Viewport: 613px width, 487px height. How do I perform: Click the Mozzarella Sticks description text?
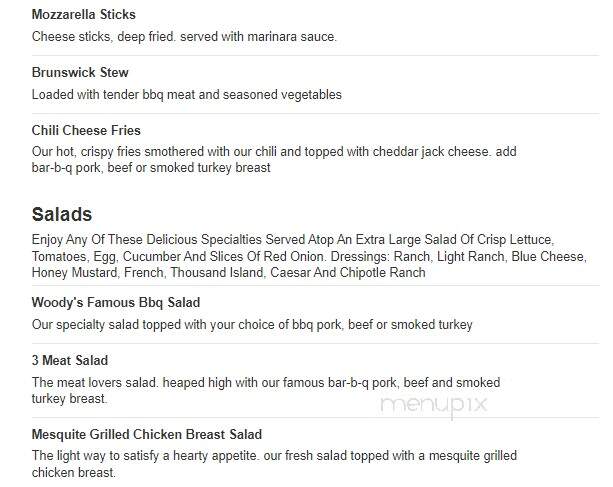(x=184, y=36)
